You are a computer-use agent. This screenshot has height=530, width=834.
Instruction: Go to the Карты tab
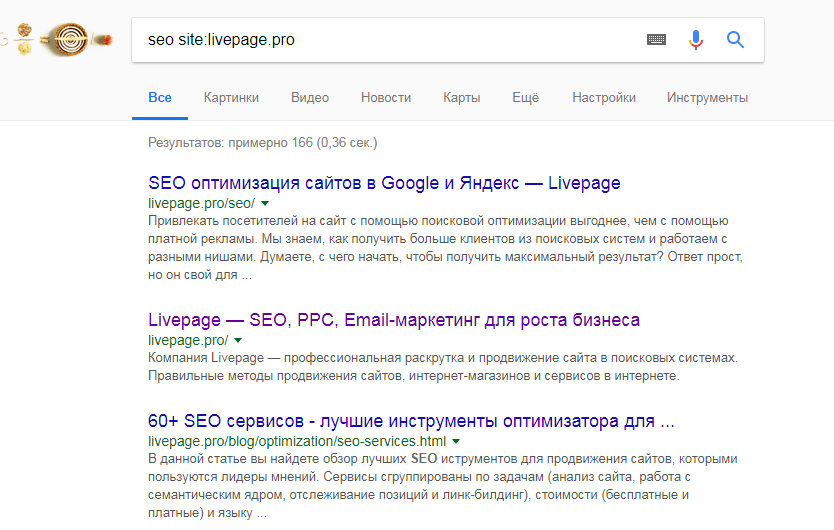click(462, 98)
